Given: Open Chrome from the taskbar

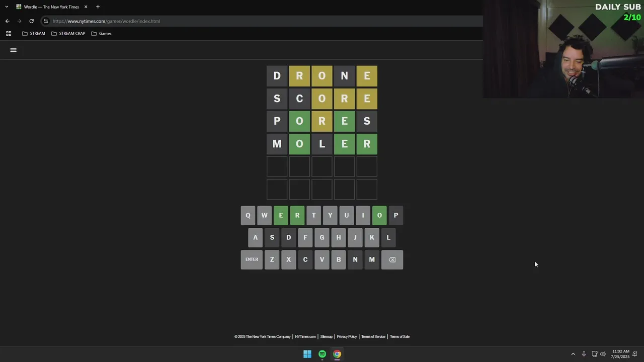Looking at the screenshot, I should (x=337, y=354).
